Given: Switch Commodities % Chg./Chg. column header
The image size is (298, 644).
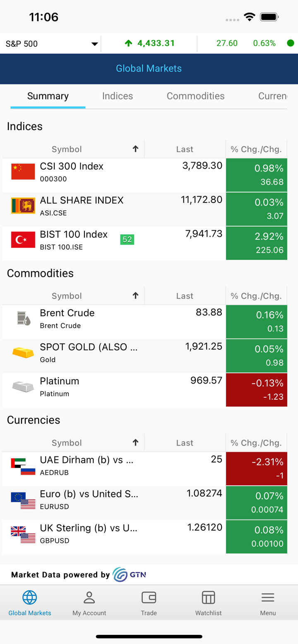Looking at the screenshot, I should (x=256, y=296).
